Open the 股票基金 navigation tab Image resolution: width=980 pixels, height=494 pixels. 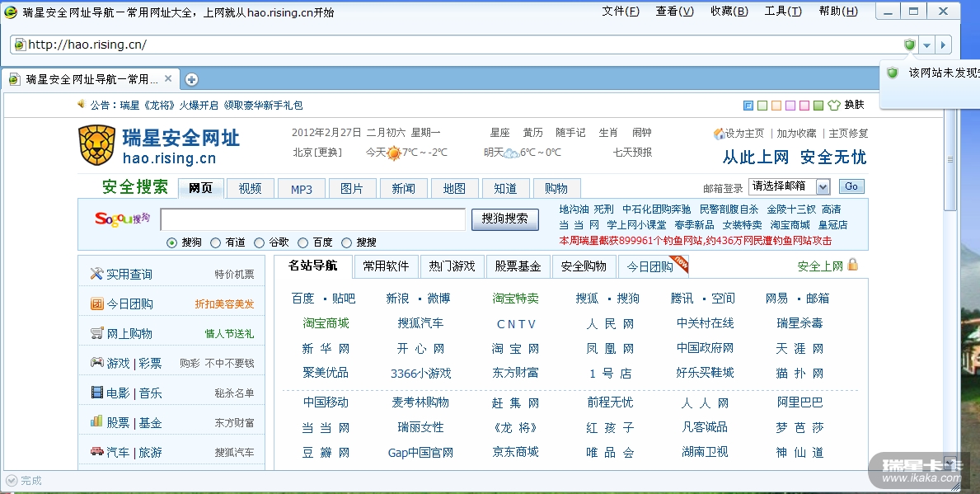click(518, 266)
